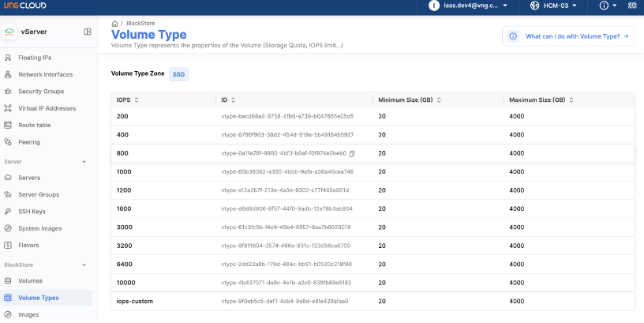The width and height of the screenshot is (644, 323).
Task: Open the language flag selector
Action: pos(631,6)
